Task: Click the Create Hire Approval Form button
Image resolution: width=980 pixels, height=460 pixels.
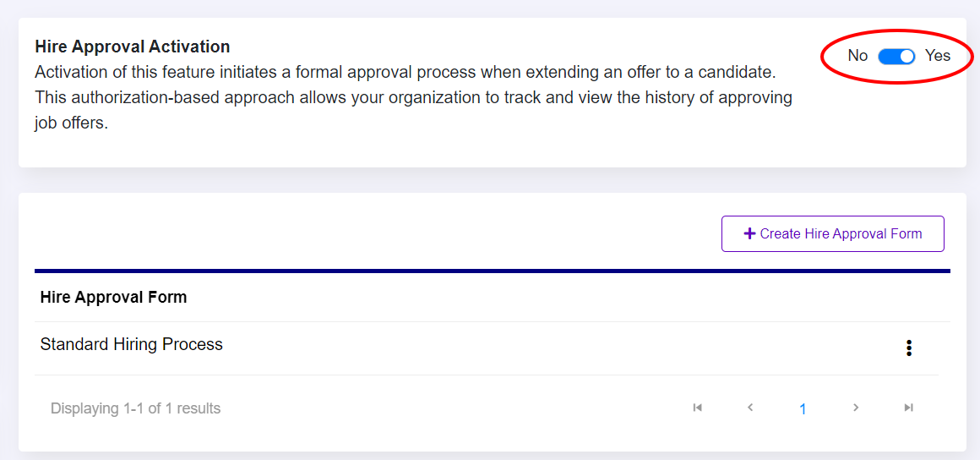Action: point(832,234)
